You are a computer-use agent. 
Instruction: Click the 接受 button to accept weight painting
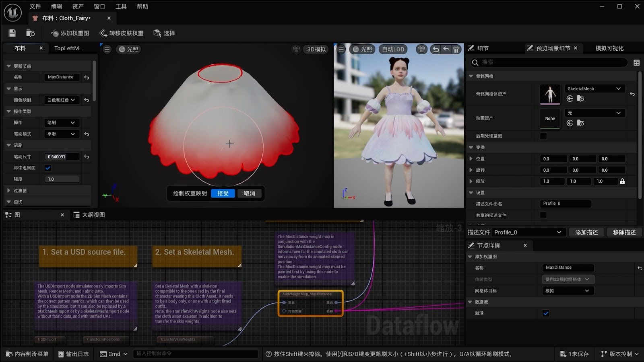(x=223, y=193)
